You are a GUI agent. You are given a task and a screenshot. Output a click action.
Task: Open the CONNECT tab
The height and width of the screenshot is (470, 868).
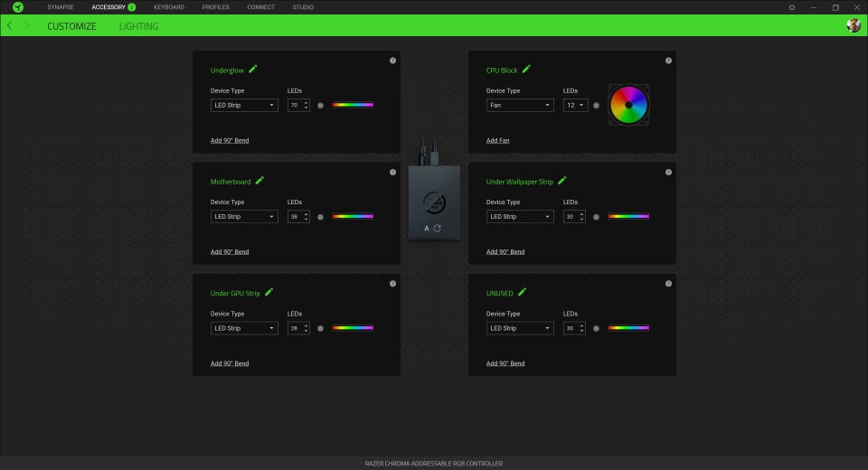(x=260, y=7)
